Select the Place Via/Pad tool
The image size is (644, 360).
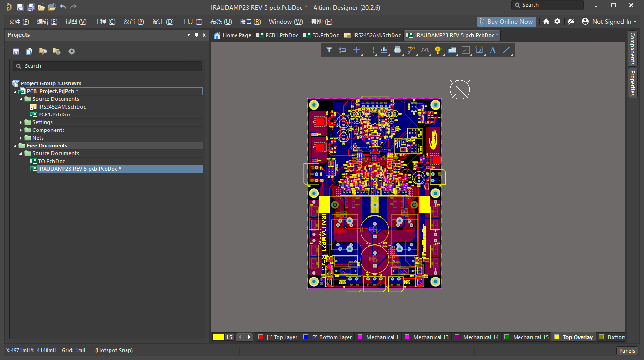pos(439,50)
